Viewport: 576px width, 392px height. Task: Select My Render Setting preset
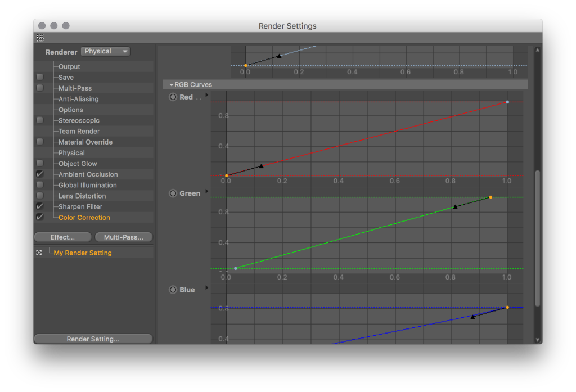(x=83, y=253)
